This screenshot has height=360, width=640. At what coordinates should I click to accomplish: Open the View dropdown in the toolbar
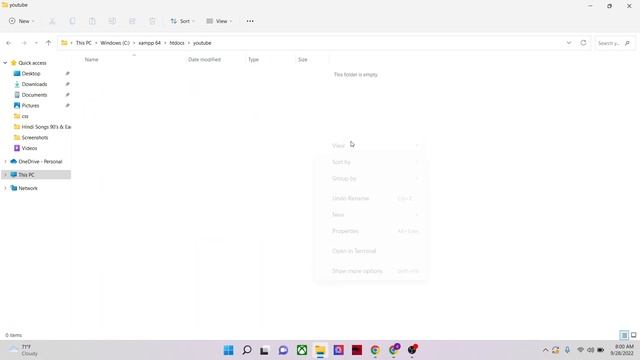tap(219, 21)
